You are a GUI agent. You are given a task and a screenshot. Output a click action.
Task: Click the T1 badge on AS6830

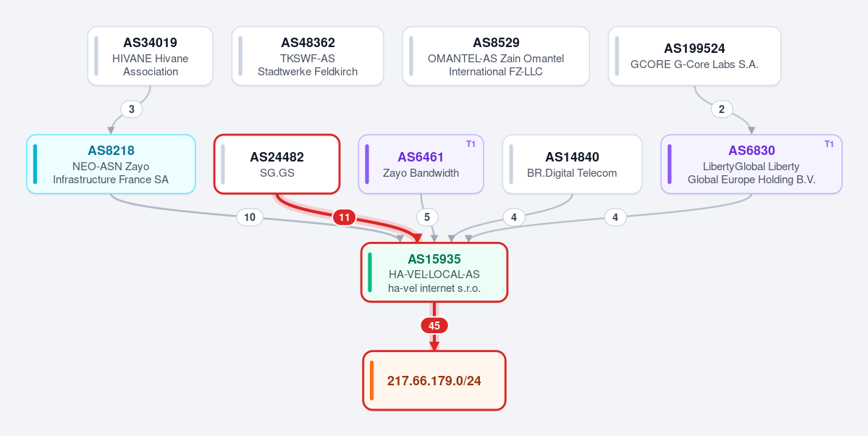click(x=829, y=144)
